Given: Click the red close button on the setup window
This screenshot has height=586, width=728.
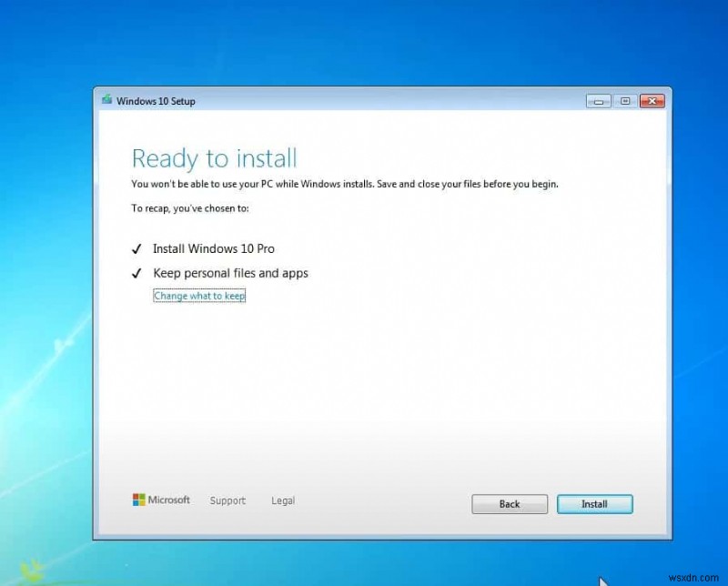Looking at the screenshot, I should click(x=652, y=101).
